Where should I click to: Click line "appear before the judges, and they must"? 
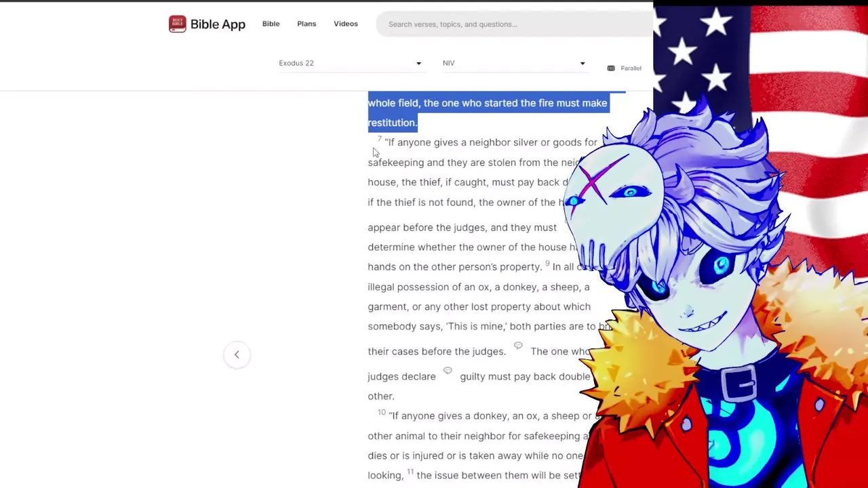[x=462, y=227]
